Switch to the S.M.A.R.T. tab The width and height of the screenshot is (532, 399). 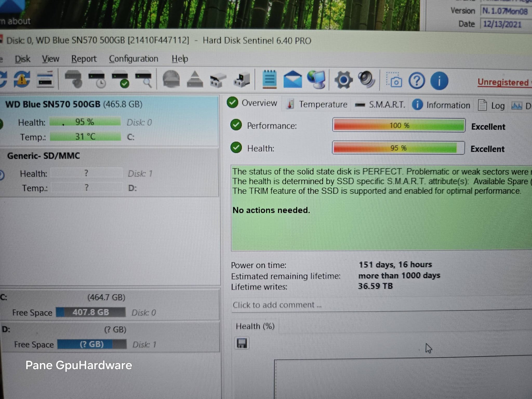point(380,105)
